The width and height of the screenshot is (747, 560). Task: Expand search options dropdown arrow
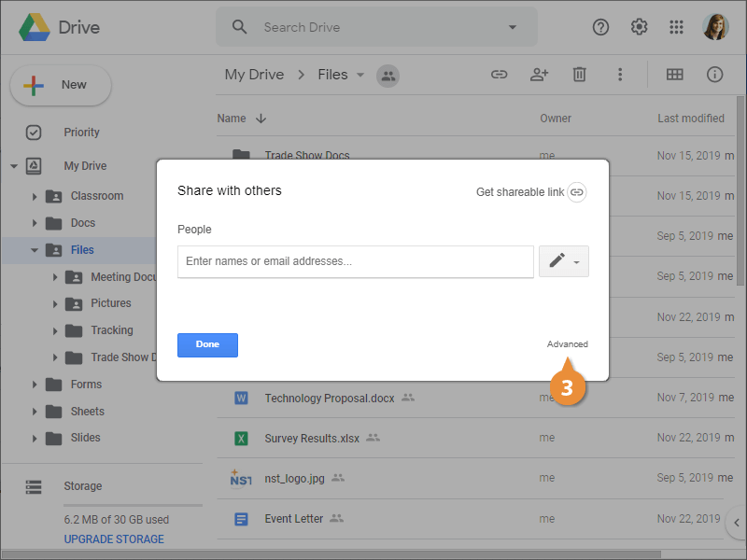(512, 27)
